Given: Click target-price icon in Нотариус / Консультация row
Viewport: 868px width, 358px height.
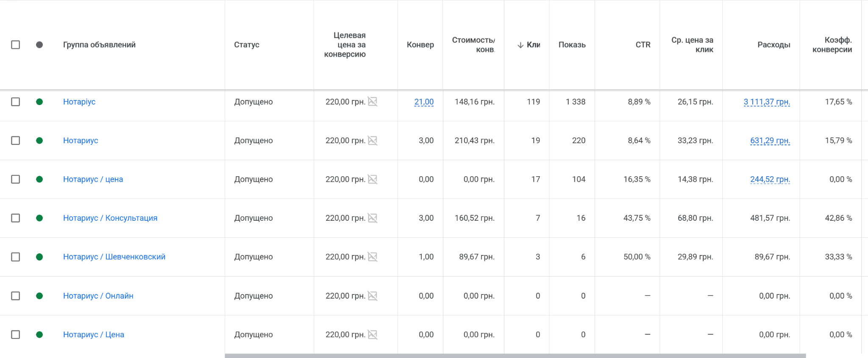Looking at the screenshot, I should 373,218.
